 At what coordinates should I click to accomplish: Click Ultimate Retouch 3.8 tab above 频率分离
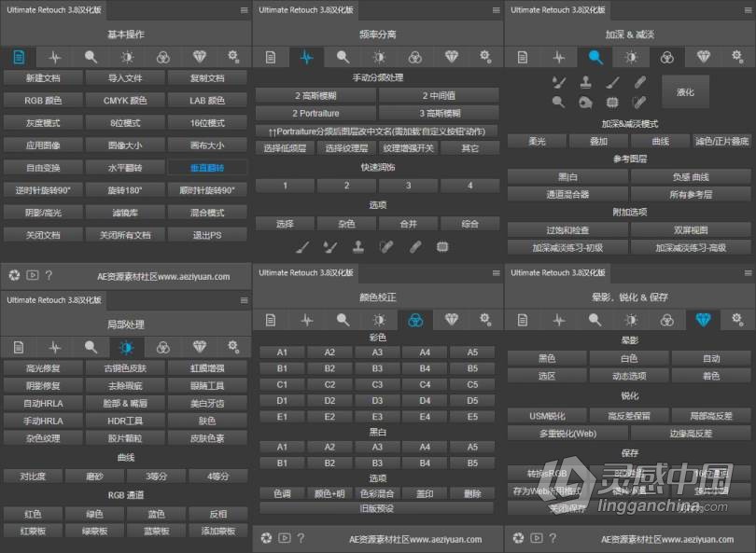(306, 9)
